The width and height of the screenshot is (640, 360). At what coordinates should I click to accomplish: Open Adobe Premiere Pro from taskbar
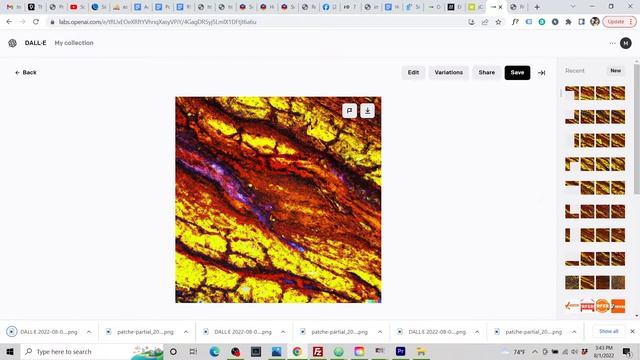point(400,351)
